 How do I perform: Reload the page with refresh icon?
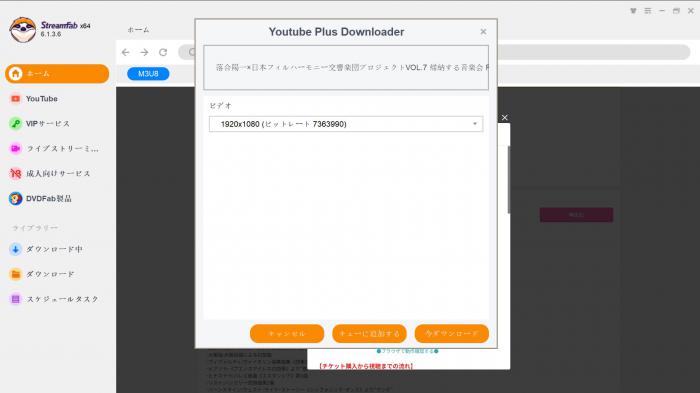tap(163, 52)
